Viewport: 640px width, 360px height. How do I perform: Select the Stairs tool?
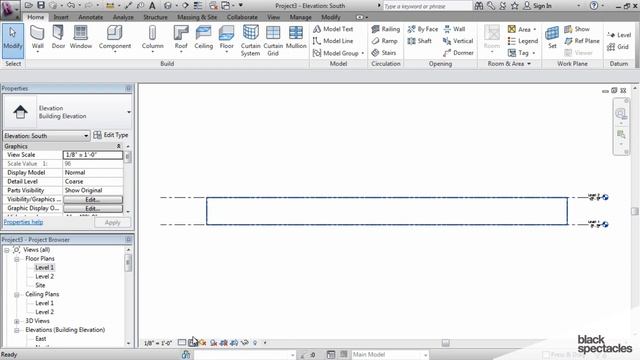pyautogui.click(x=384, y=53)
